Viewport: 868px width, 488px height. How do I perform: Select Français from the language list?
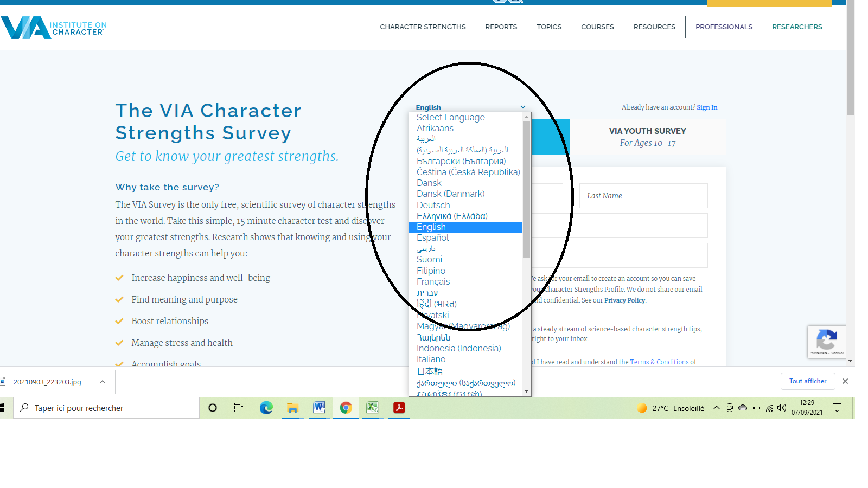[433, 281]
